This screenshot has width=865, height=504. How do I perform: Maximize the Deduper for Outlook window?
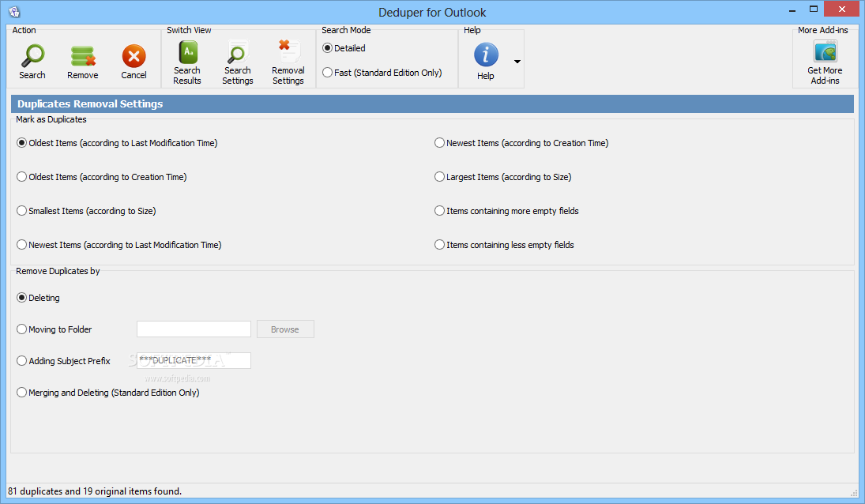click(813, 9)
